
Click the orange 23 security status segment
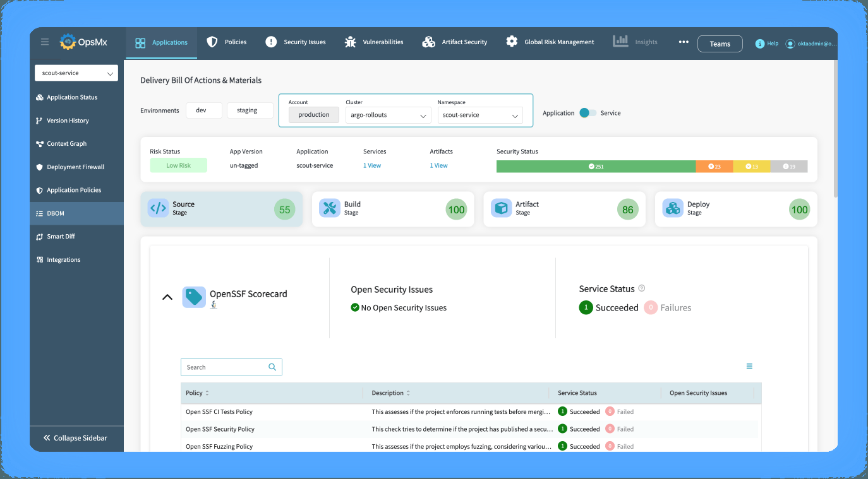[x=714, y=167]
